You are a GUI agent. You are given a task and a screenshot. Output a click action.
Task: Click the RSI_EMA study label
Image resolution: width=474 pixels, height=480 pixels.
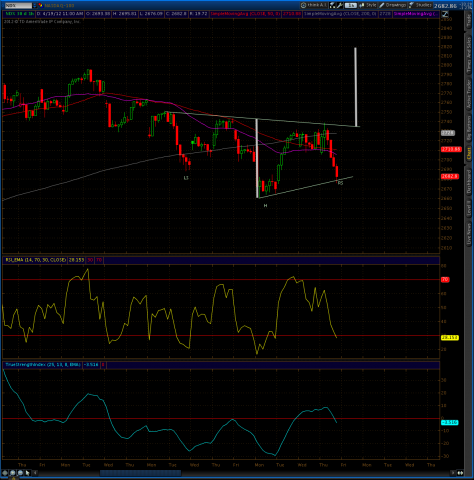click(x=35, y=260)
